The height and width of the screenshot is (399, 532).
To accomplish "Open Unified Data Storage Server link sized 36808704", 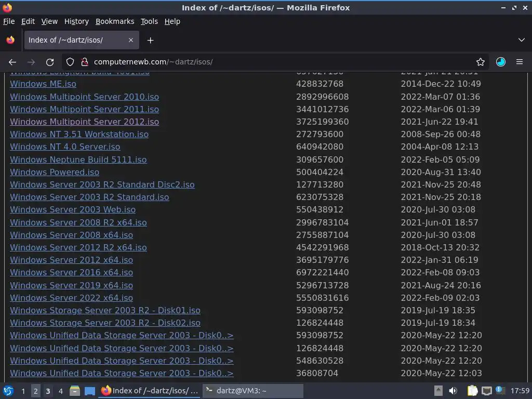I will pyautogui.click(x=122, y=373).
